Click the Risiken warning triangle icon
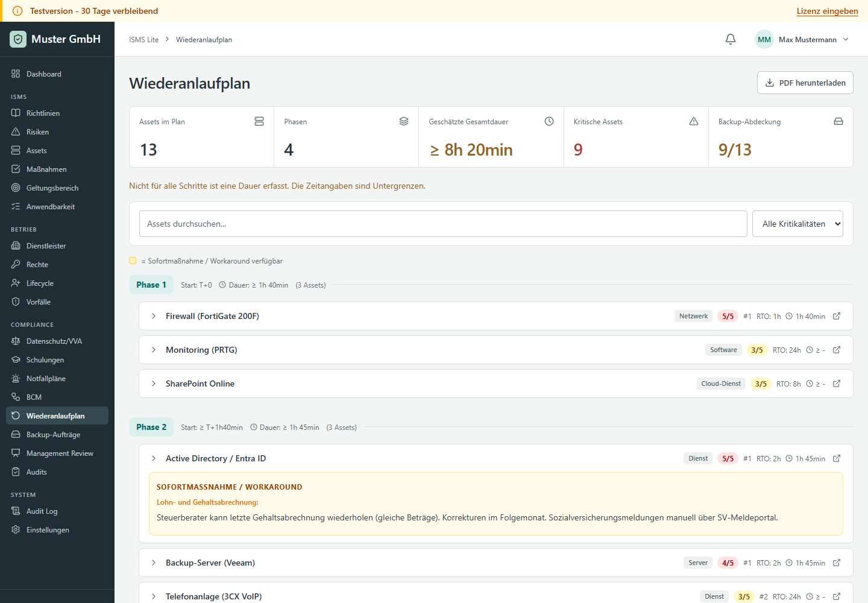This screenshot has width=868, height=603. pyautogui.click(x=16, y=131)
